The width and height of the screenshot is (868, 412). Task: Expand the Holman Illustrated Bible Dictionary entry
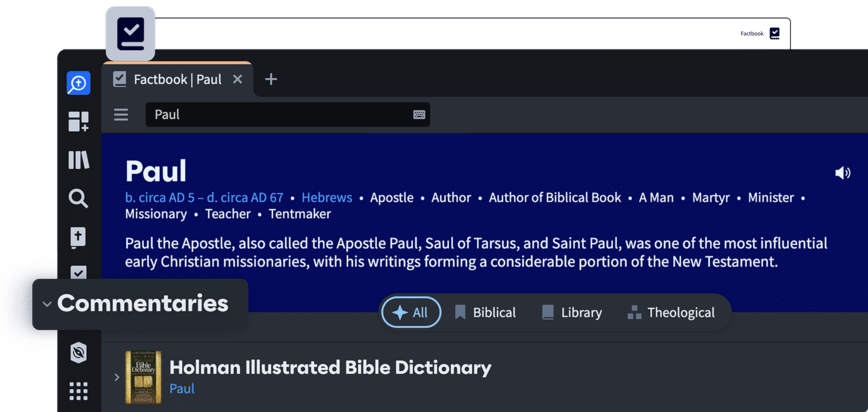coord(116,377)
